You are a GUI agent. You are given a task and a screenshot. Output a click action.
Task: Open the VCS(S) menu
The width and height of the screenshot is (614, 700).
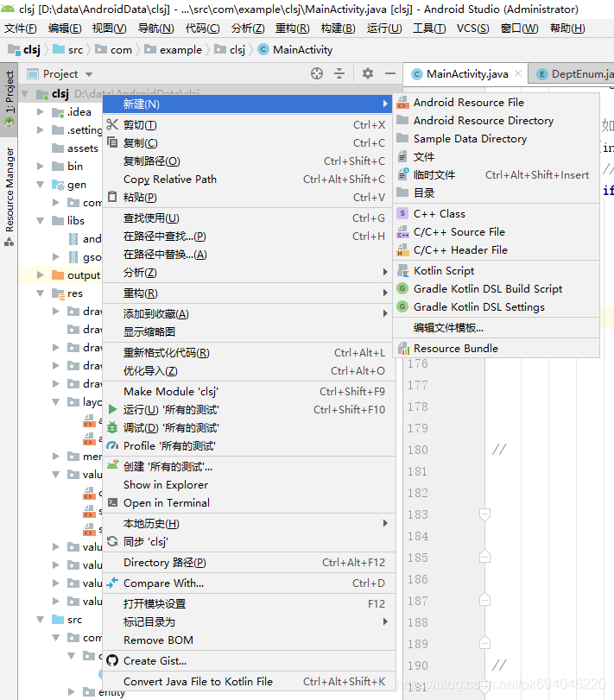pos(472,28)
